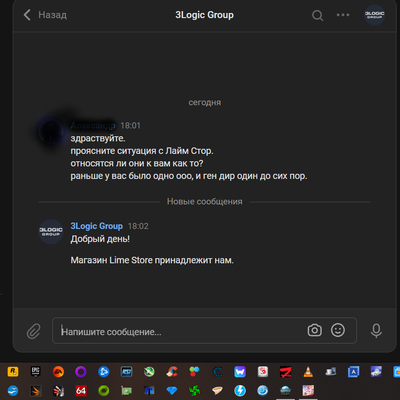Click the blurred sender's avatar
The height and width of the screenshot is (400, 400).
click(x=51, y=131)
